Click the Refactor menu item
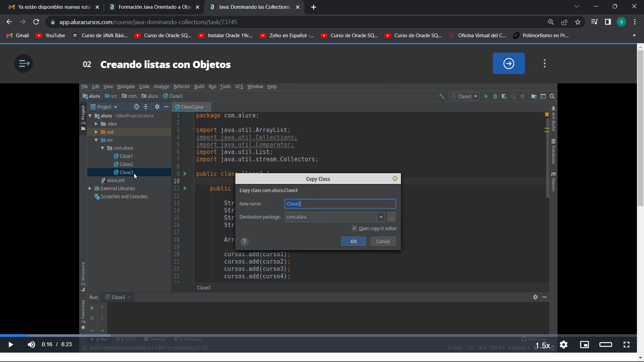The image size is (644, 362). (182, 86)
